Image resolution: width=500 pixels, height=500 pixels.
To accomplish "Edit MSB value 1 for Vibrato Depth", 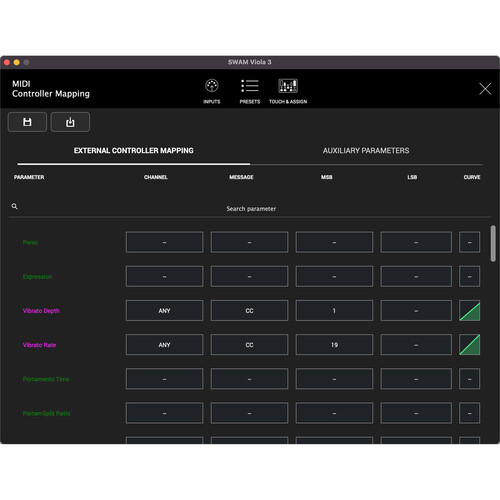I will [334, 311].
